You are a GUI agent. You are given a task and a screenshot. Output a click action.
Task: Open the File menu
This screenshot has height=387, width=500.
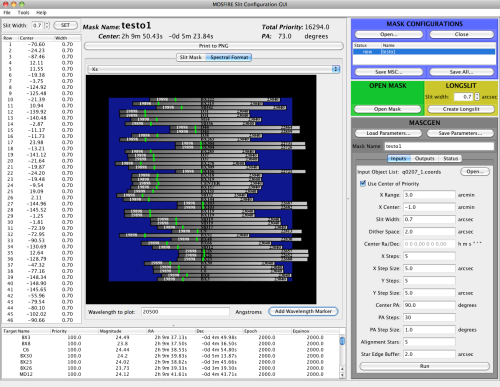click(7, 13)
